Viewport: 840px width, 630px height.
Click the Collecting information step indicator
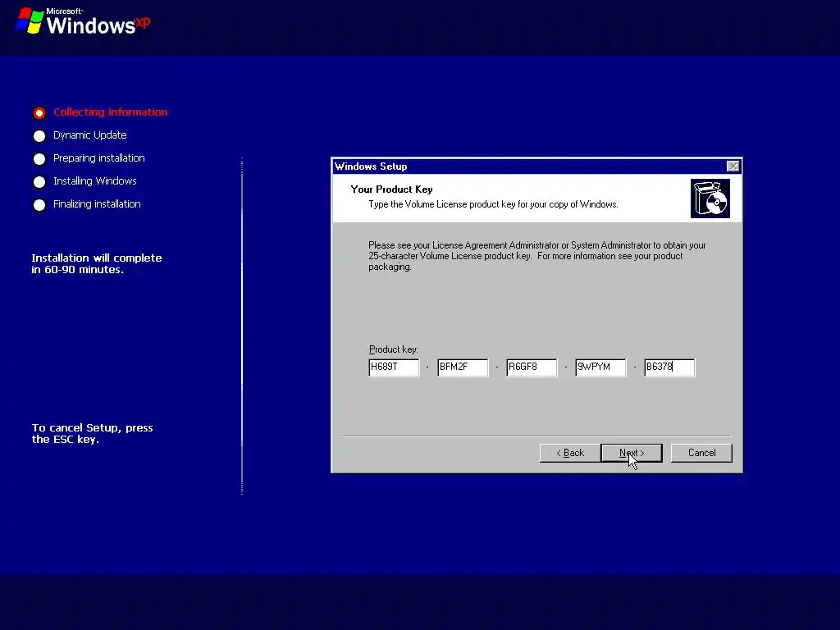tap(39, 113)
